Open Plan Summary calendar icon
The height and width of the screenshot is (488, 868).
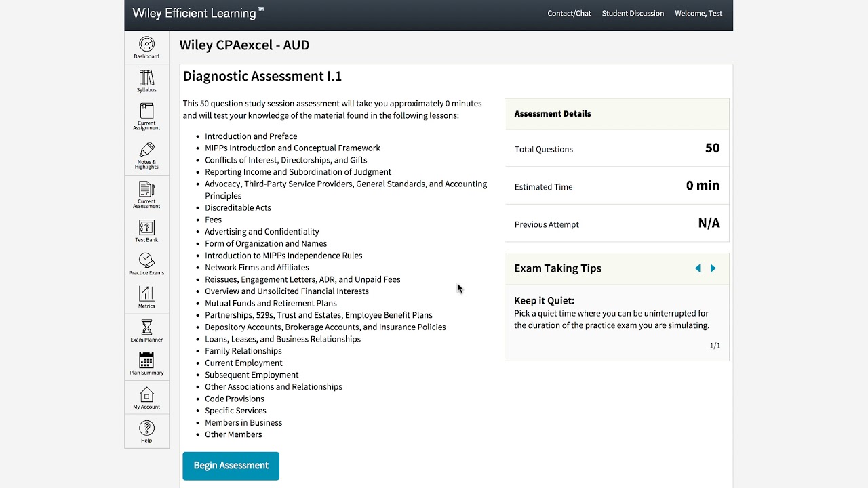point(146,361)
